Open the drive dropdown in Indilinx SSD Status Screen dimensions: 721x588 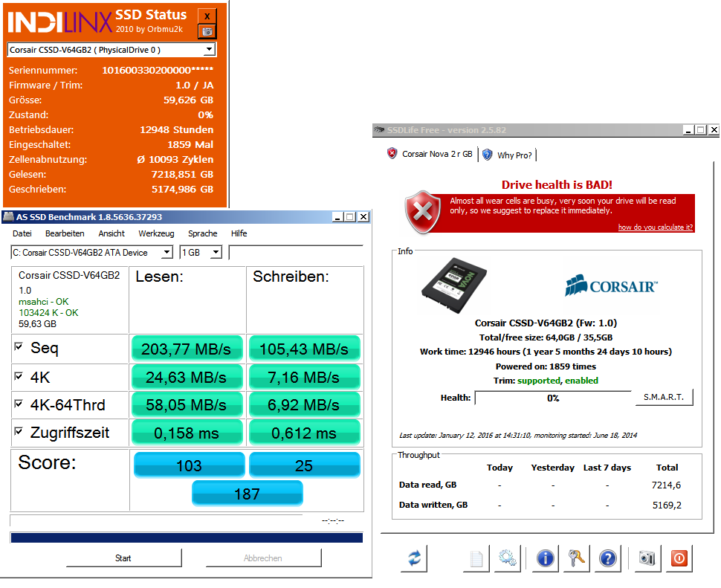point(209,49)
